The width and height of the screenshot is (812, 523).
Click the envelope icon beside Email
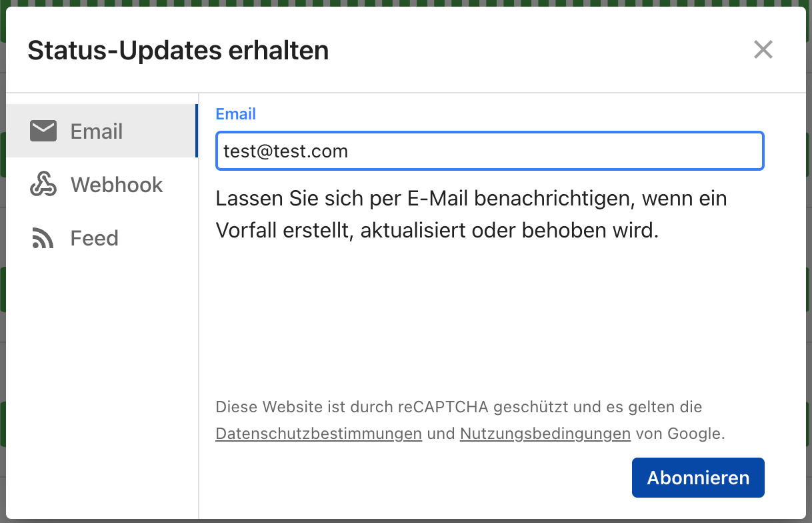(43, 131)
